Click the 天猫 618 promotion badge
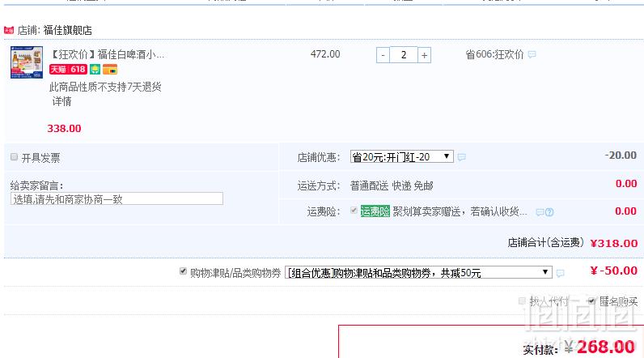This screenshot has width=644, height=358. point(68,69)
